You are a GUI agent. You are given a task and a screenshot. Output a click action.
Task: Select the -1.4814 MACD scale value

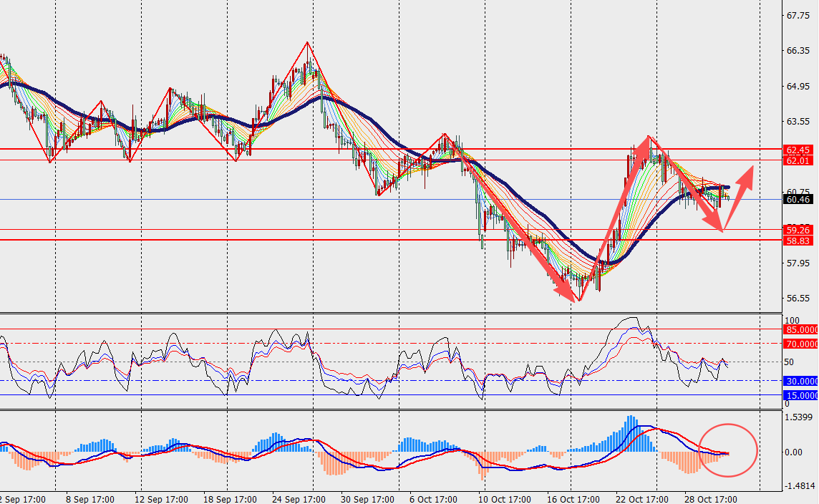point(799,485)
